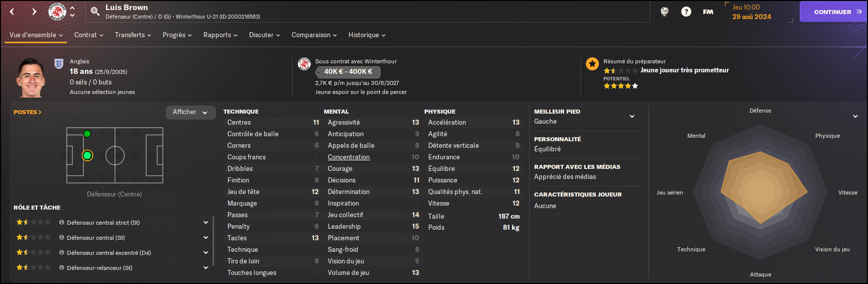
Task: Open the Transferts menu
Action: pos(133,35)
